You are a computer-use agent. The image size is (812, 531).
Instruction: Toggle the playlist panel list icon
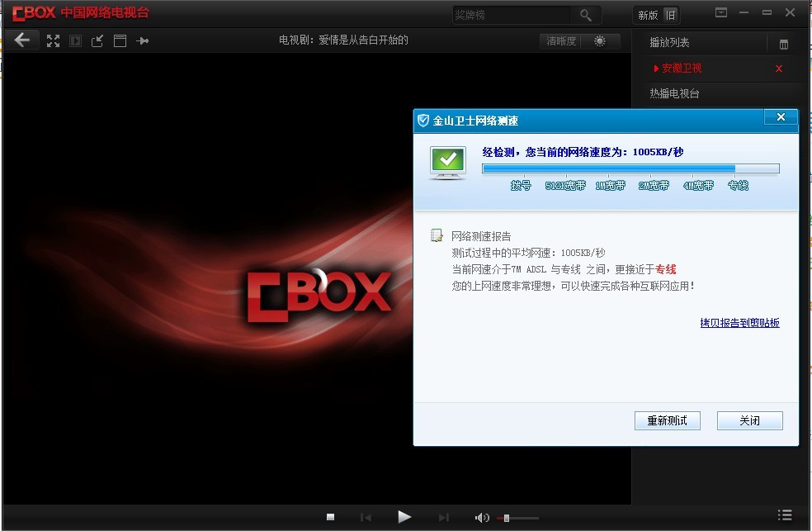785,515
